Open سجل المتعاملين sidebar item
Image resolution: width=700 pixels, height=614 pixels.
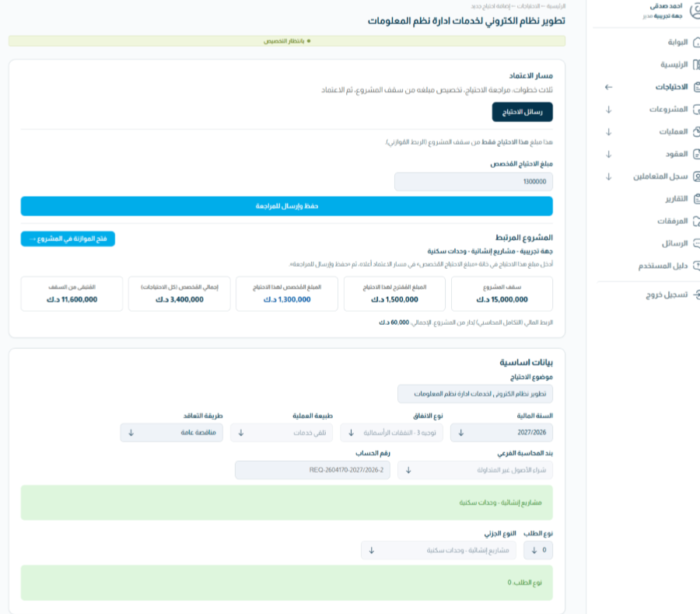(x=660, y=176)
